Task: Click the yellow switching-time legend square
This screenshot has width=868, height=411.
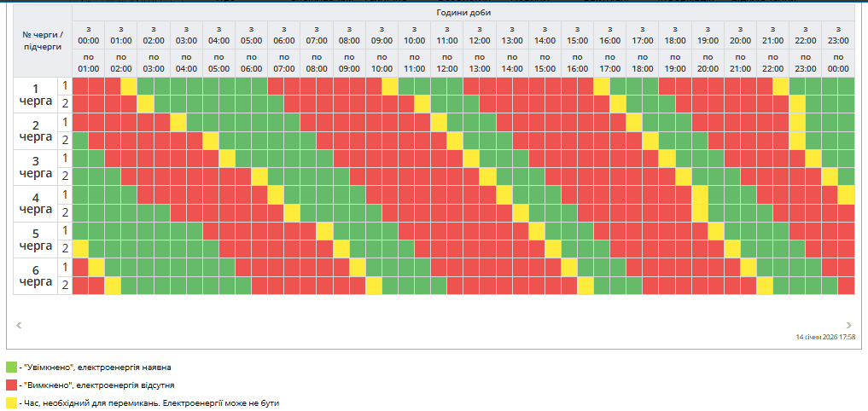Action: [x=11, y=402]
